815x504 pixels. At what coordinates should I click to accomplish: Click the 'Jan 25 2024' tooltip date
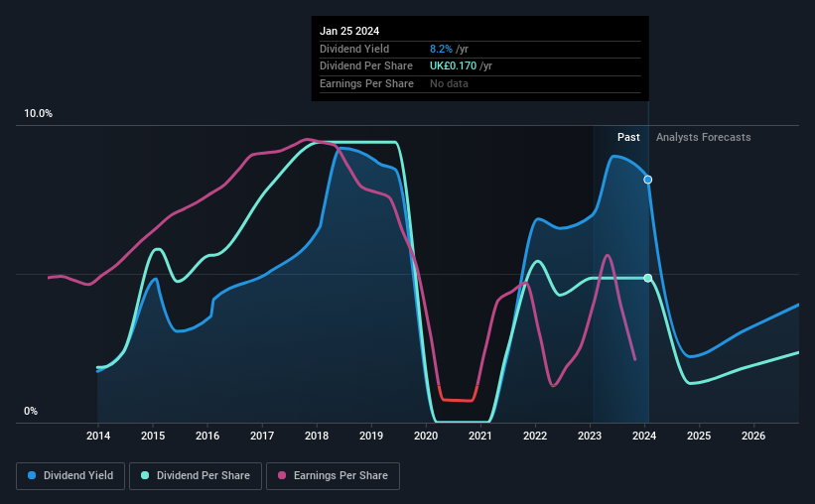(349, 31)
